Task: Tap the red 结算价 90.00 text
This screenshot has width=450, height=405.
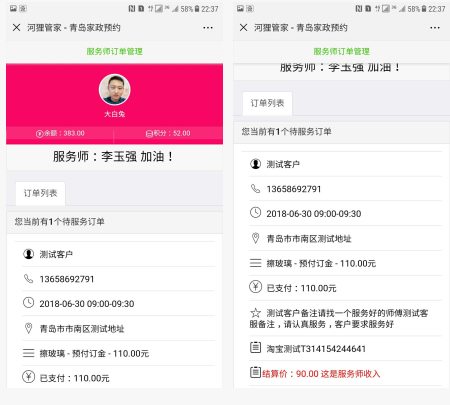Action: (x=321, y=374)
